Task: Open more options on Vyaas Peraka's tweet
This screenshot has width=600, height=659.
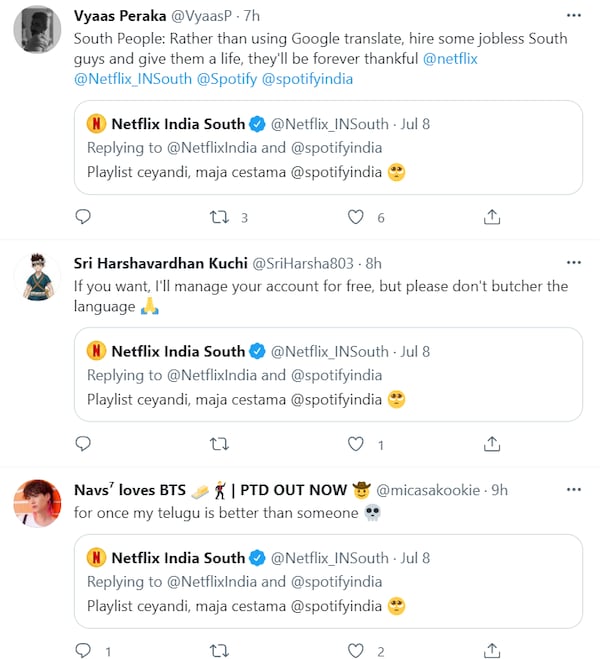Action: 573,16
